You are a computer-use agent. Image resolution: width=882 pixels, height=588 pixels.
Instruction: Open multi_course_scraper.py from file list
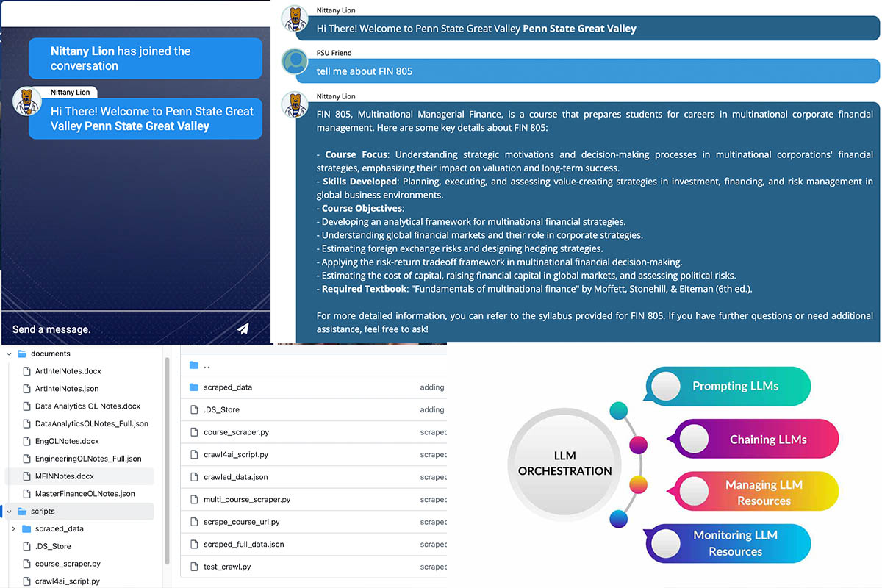[247, 500]
